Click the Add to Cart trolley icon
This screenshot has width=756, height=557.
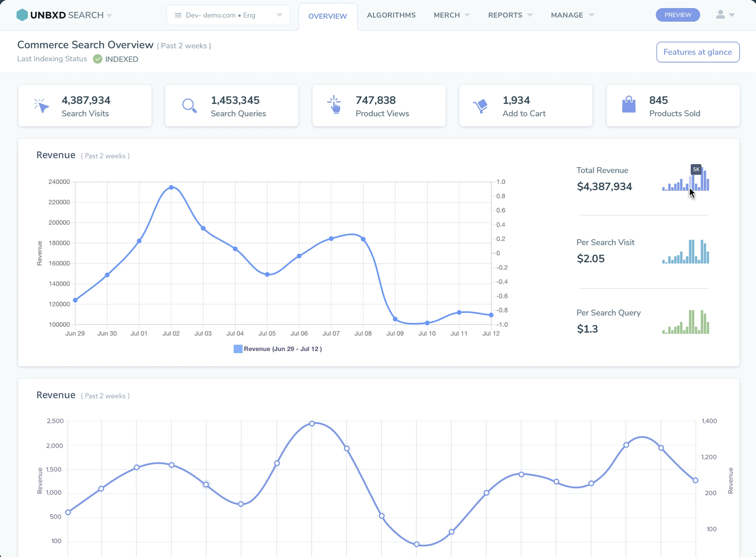click(x=481, y=105)
